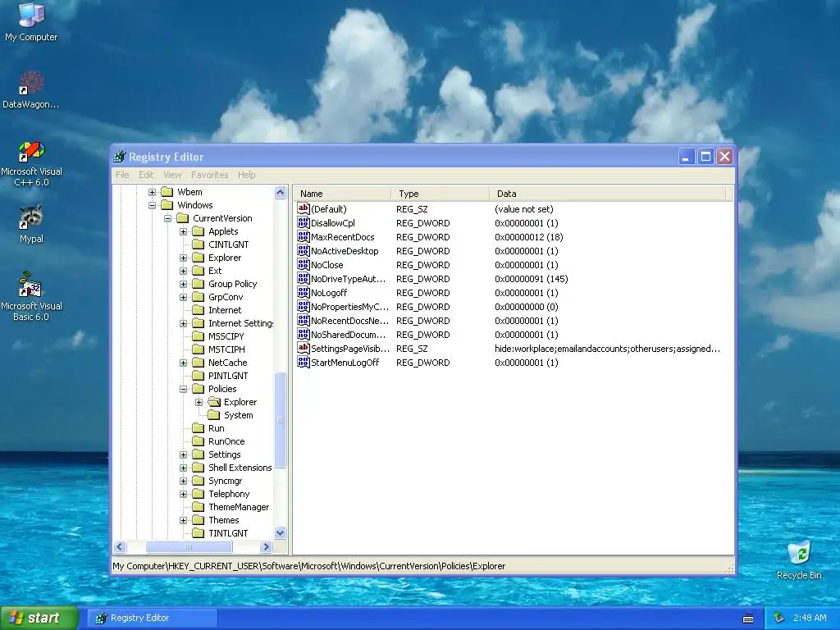Expand the Group Policy tree node

[183, 284]
